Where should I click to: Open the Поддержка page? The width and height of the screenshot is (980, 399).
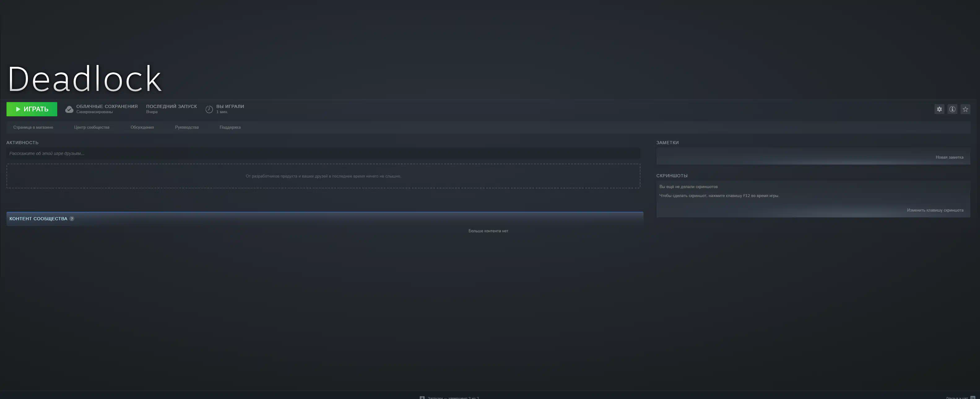pos(230,127)
